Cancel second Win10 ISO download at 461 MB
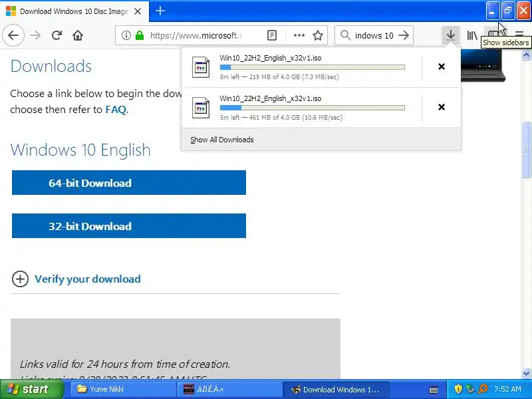The height and width of the screenshot is (399, 532). [442, 107]
